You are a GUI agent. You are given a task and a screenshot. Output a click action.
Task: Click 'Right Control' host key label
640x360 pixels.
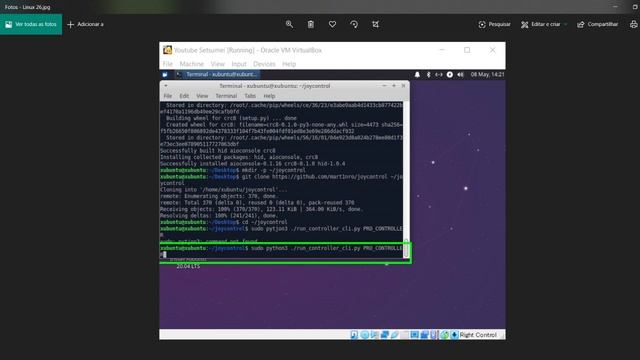pos(478,335)
